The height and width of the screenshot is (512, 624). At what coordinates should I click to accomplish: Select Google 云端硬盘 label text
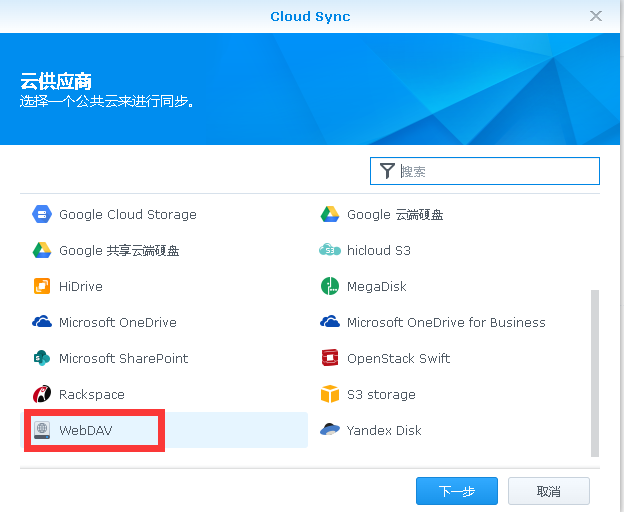395,215
